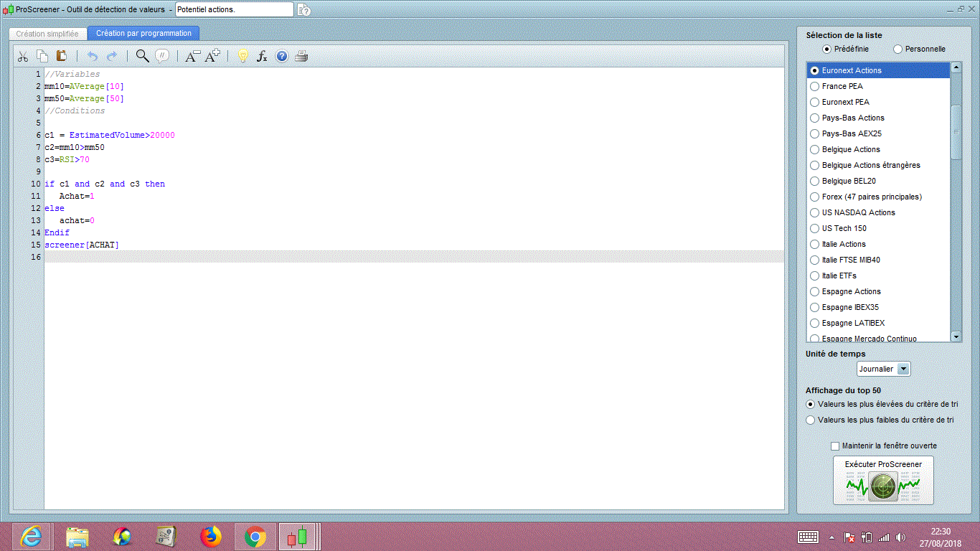Toggle comment on code with the // icon

coord(162,56)
